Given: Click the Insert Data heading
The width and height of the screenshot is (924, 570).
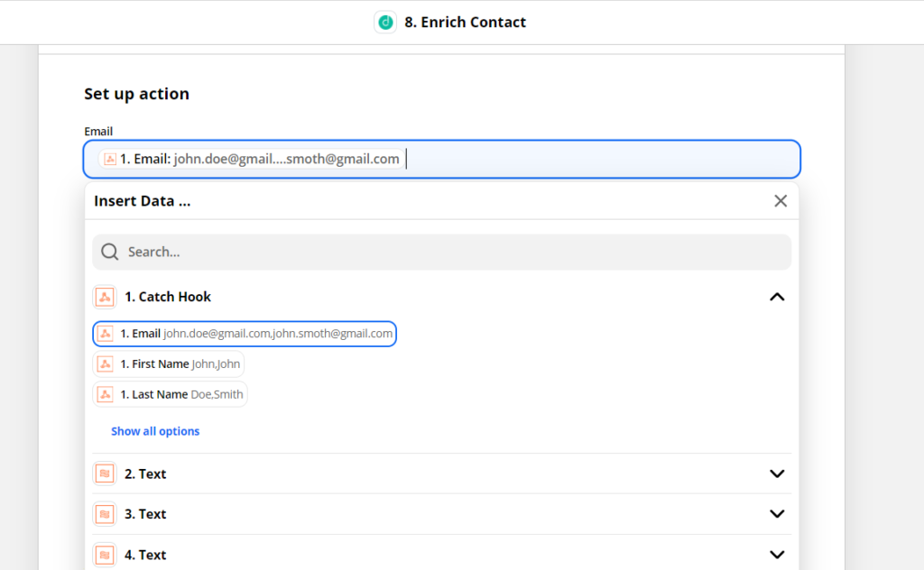Looking at the screenshot, I should 142,201.
